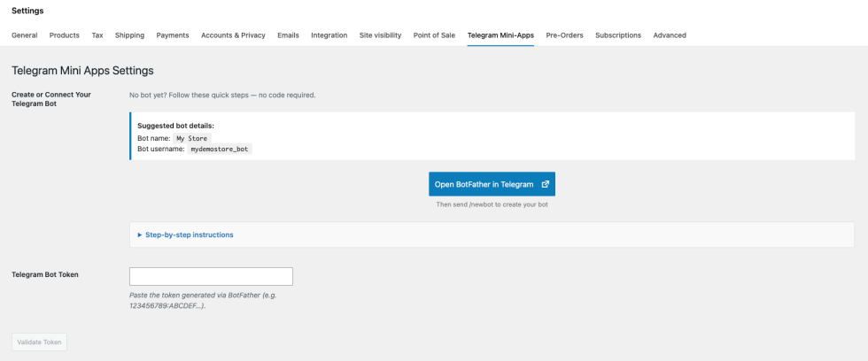
Task: Select the Telegram Mini-Apps tab
Action: (500, 35)
